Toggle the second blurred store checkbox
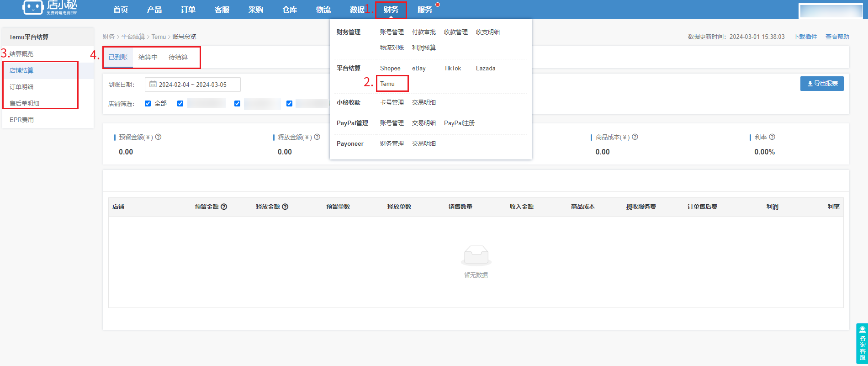Viewport: 868px width, 366px height. 238,103
